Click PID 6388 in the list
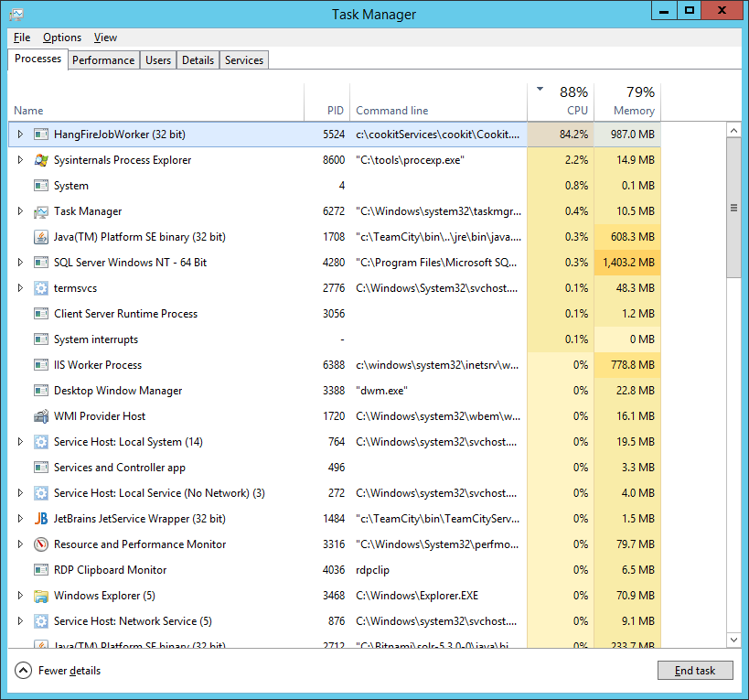Viewport: 749px width, 700px height. tap(334, 365)
